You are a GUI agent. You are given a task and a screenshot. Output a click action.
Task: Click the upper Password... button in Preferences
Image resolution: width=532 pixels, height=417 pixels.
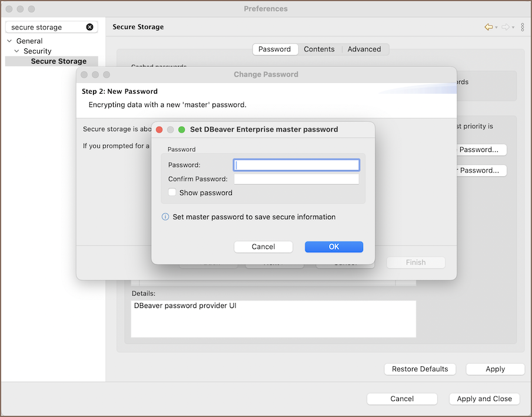(481, 150)
